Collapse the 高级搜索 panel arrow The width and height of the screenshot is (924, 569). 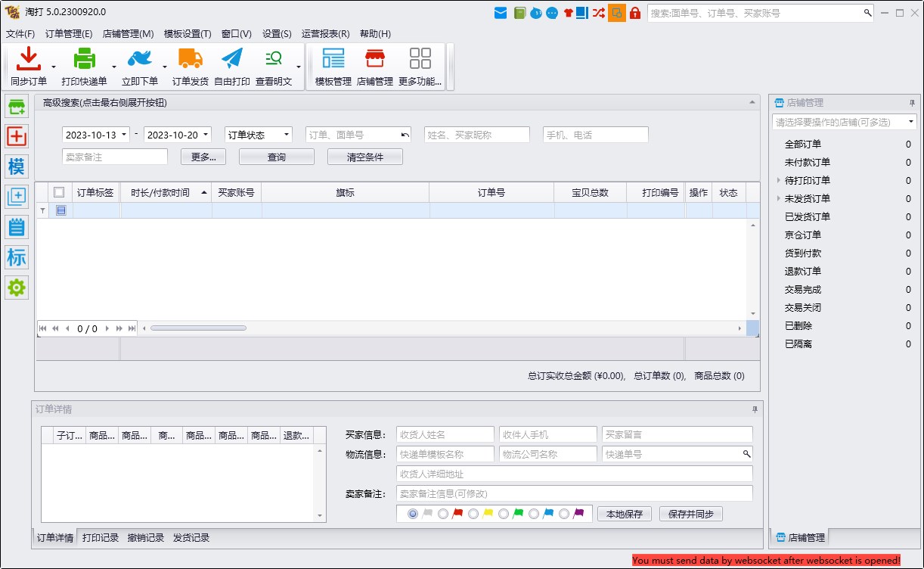(752, 102)
